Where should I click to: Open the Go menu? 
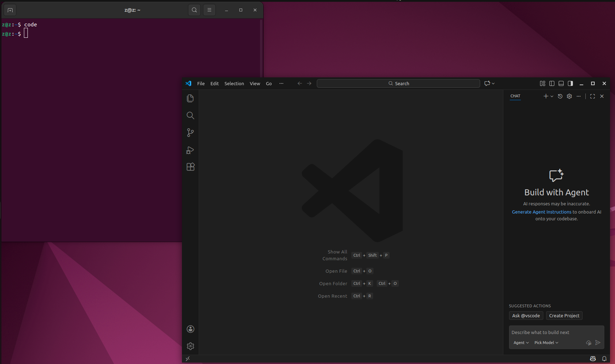click(x=269, y=83)
